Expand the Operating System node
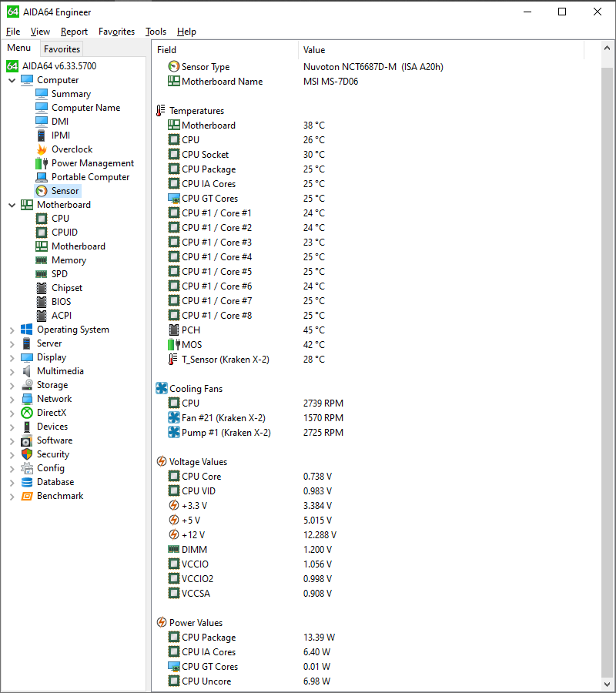616x693 pixels. (x=12, y=330)
